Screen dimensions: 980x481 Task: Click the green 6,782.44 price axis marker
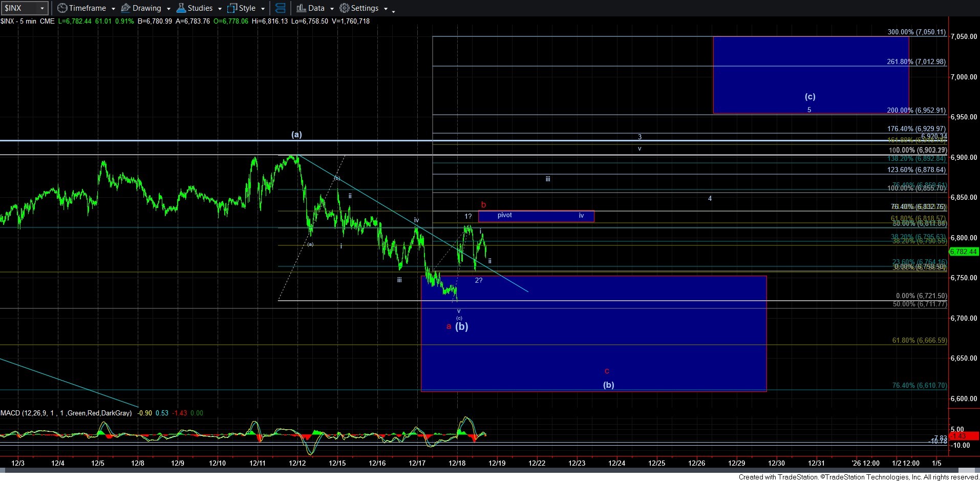coord(964,252)
